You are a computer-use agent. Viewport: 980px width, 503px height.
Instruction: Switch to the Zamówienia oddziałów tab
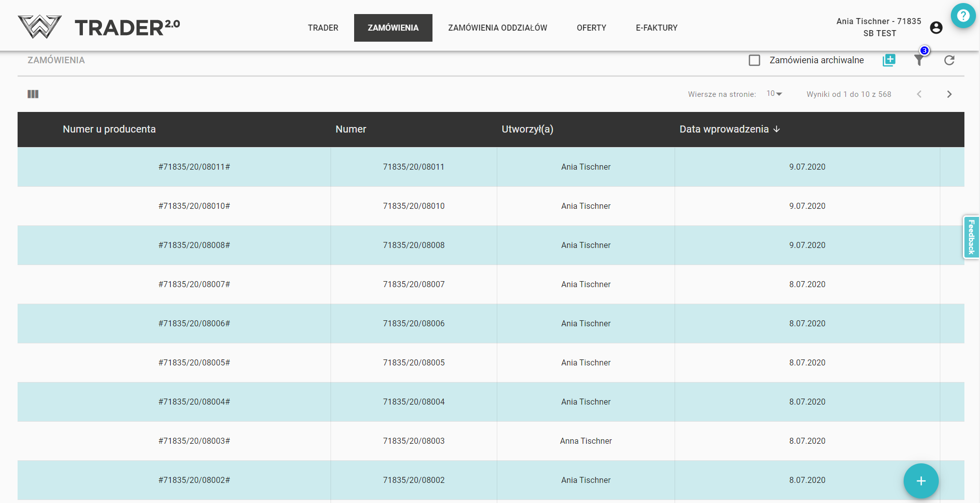497,28
